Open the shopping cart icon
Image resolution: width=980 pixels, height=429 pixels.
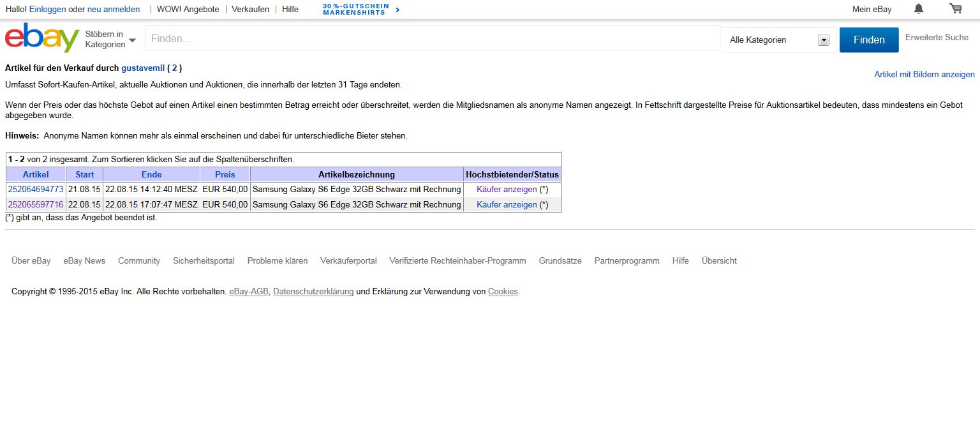pyautogui.click(x=955, y=9)
